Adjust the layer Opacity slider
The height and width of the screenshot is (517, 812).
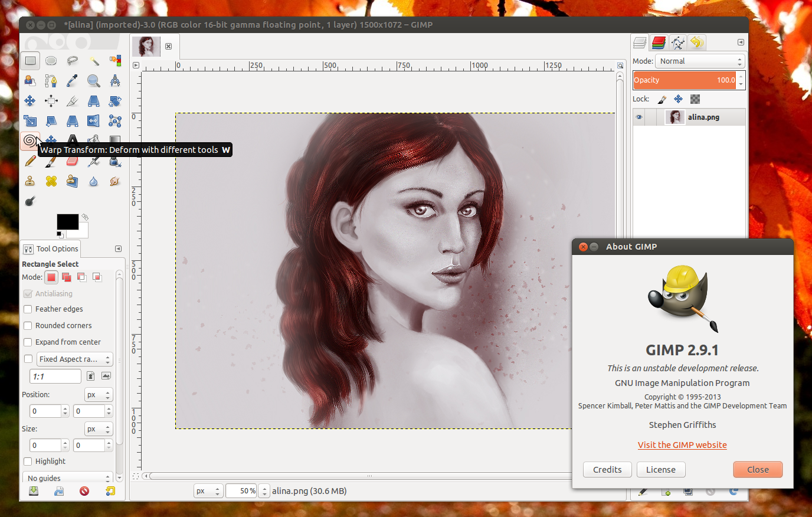(x=685, y=80)
